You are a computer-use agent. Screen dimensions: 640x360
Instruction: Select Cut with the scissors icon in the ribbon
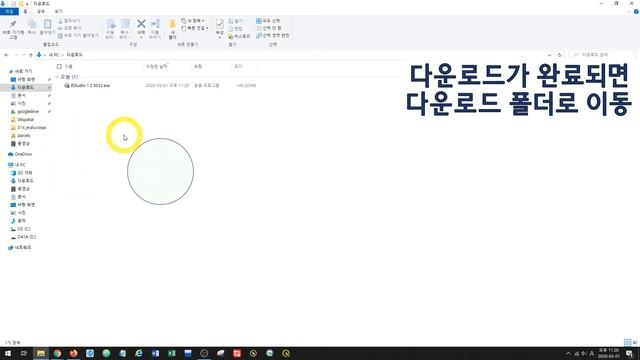tap(69, 21)
